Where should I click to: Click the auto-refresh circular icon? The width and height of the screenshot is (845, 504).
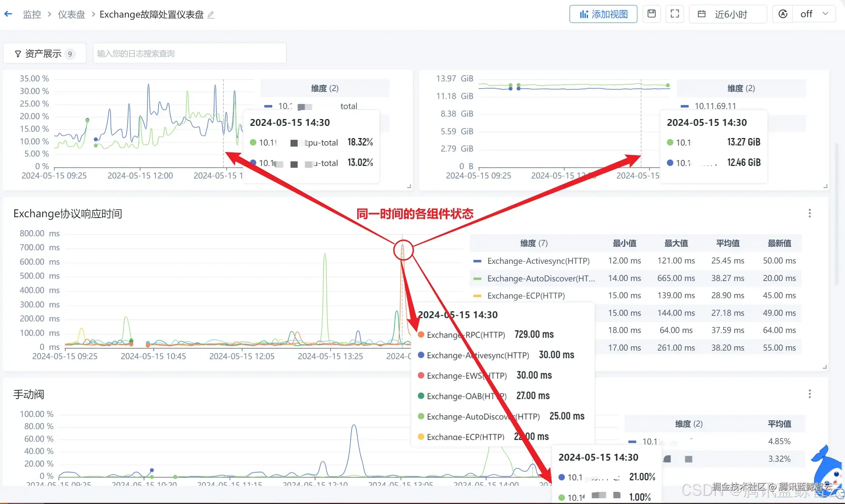pyautogui.click(x=783, y=14)
